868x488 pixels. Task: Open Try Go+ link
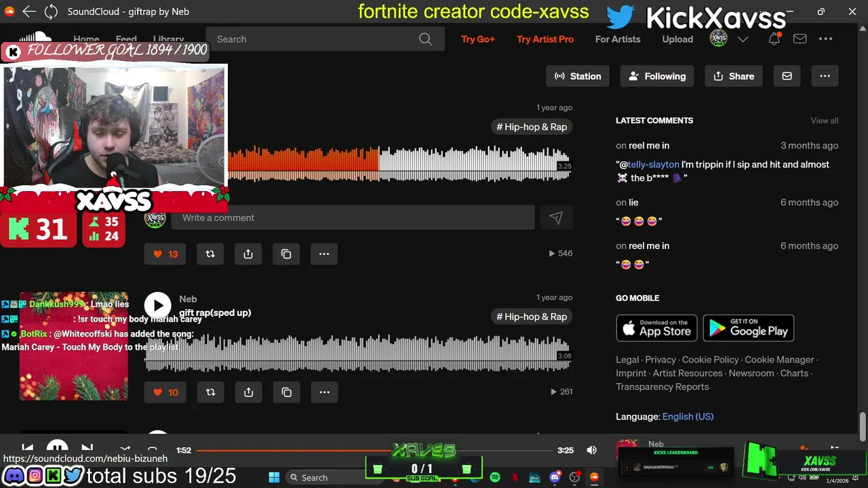(478, 39)
